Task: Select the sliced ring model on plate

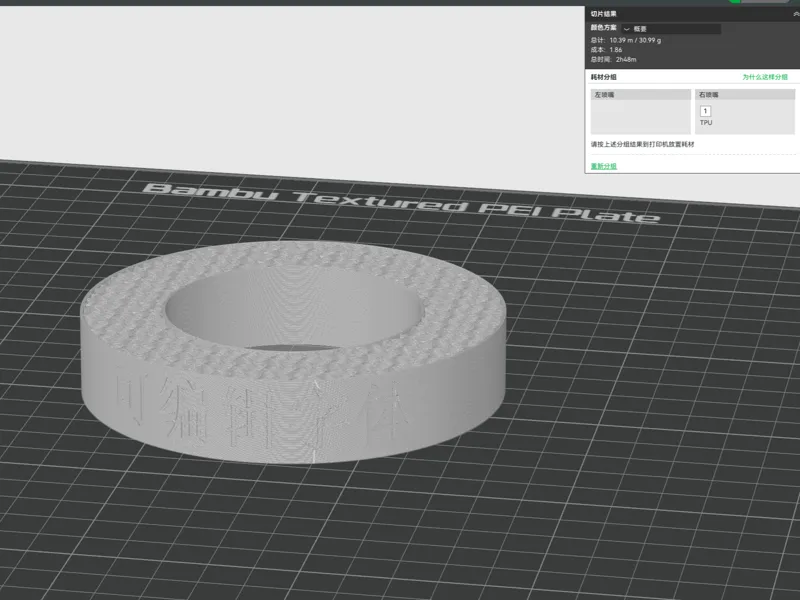Action: 293,352
